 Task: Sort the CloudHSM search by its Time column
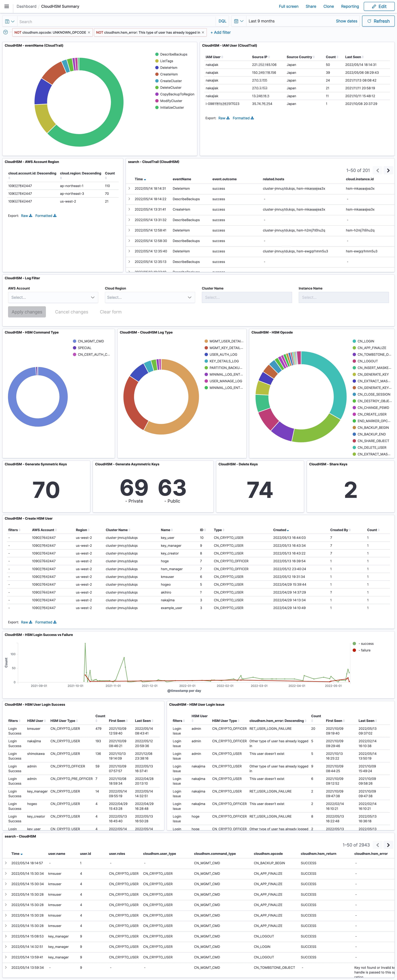pos(17,854)
